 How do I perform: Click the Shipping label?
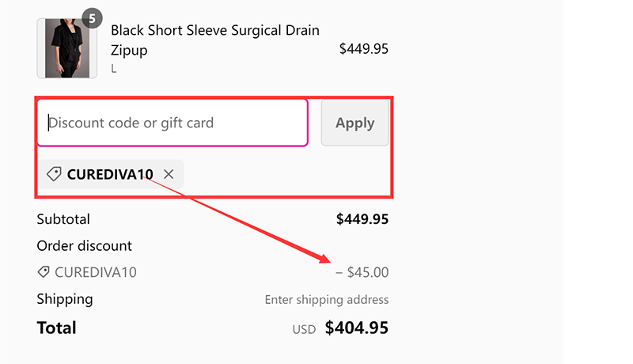click(64, 299)
